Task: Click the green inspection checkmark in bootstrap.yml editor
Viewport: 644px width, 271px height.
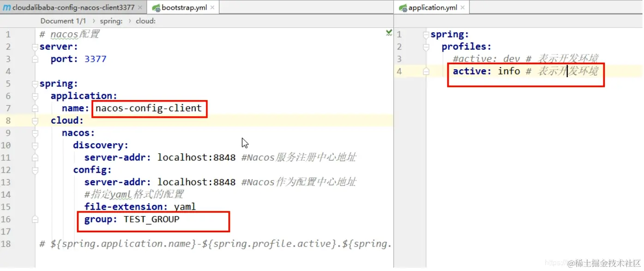Action: [x=389, y=33]
